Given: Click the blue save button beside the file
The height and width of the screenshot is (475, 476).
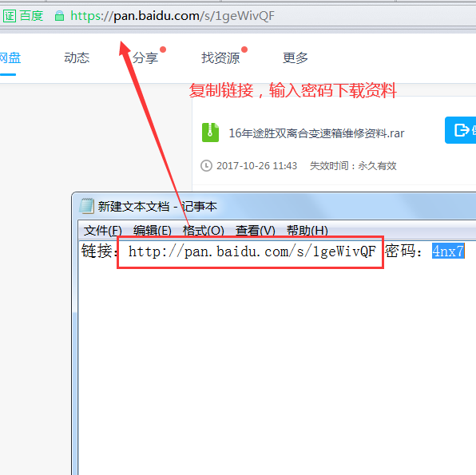Looking at the screenshot, I should click(460, 130).
